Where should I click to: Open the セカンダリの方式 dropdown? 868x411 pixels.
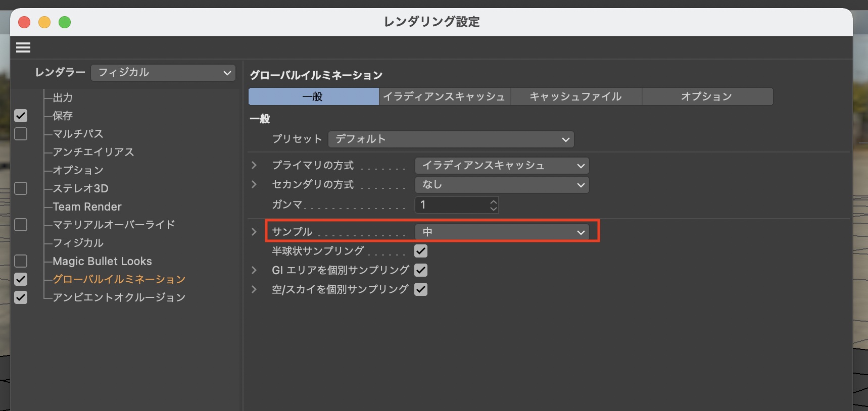502,185
